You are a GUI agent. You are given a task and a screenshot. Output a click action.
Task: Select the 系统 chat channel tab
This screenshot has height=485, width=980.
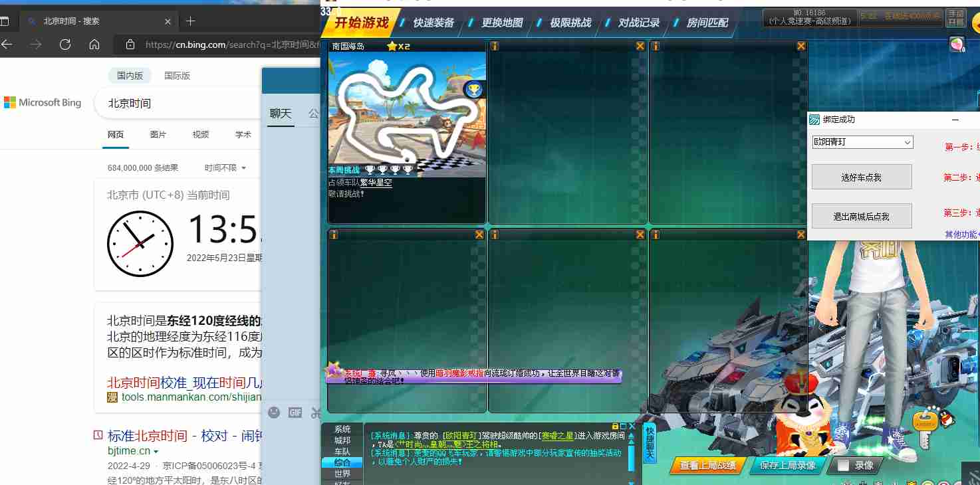point(342,430)
